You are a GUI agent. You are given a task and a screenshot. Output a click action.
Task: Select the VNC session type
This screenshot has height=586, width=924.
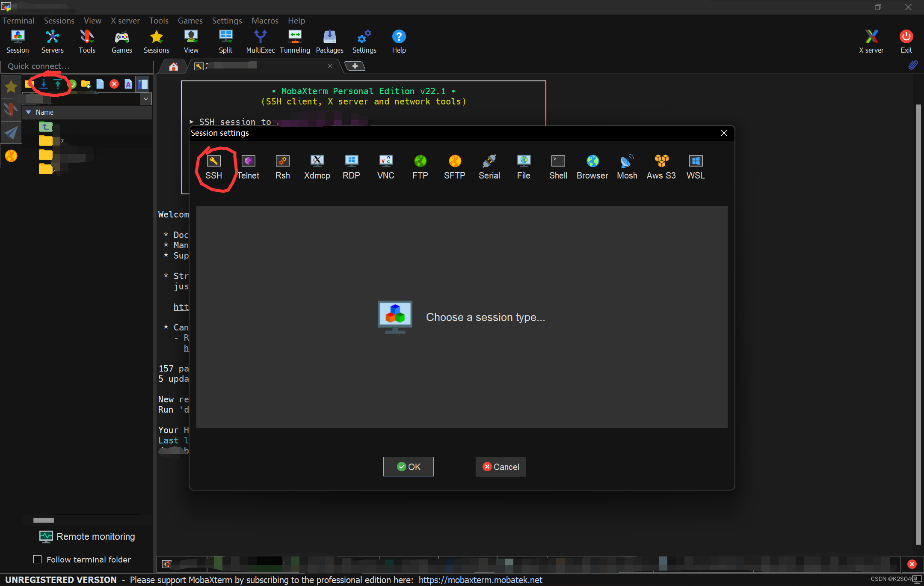(386, 167)
